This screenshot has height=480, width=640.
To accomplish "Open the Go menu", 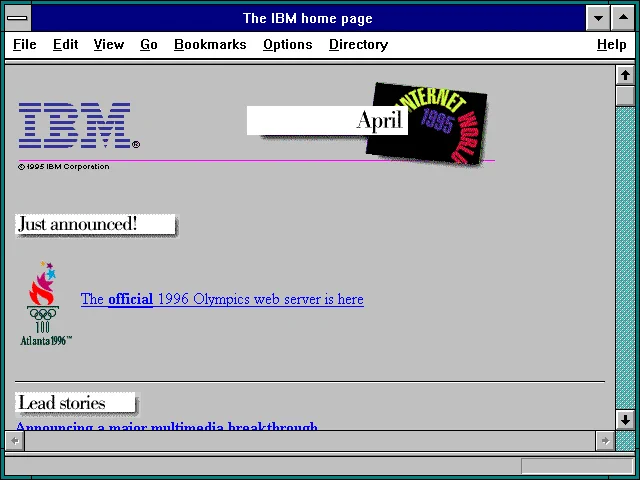I will (149, 44).
